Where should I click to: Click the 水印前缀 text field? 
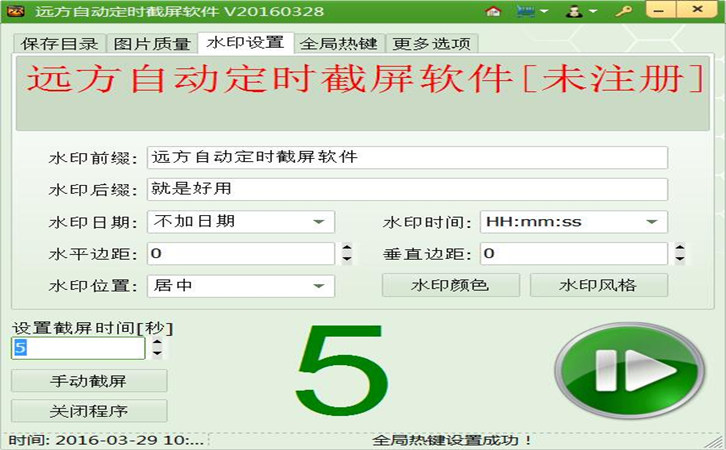(406, 158)
